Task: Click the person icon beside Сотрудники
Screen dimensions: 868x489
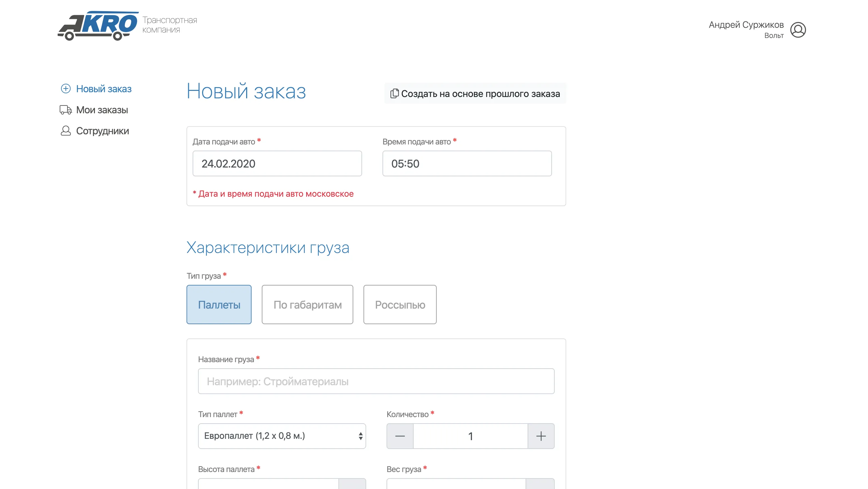Action: coord(65,131)
